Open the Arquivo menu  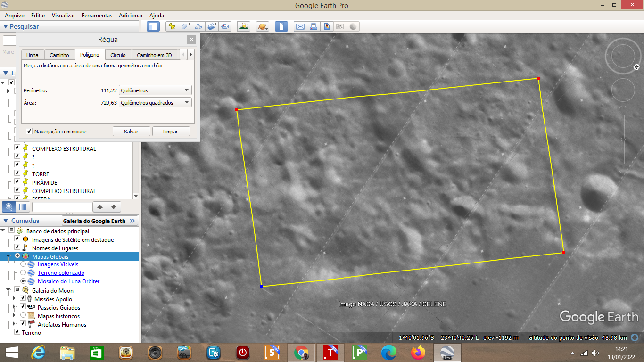15,16
